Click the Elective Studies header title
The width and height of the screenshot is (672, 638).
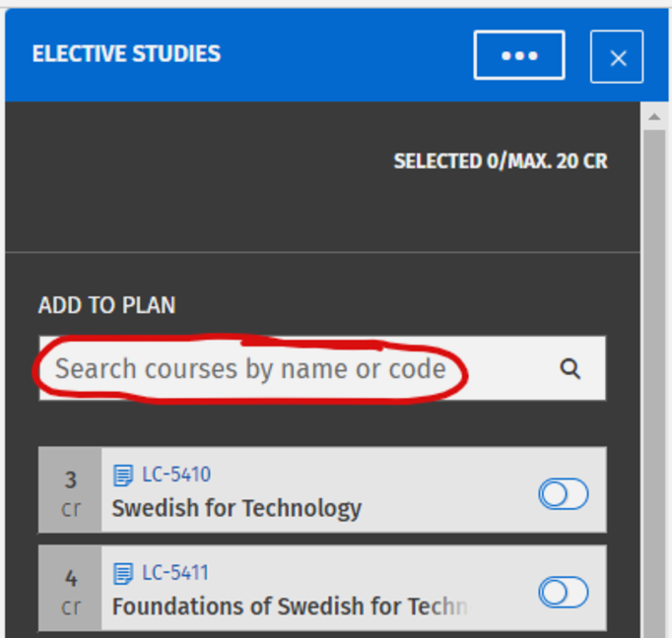[x=126, y=54]
